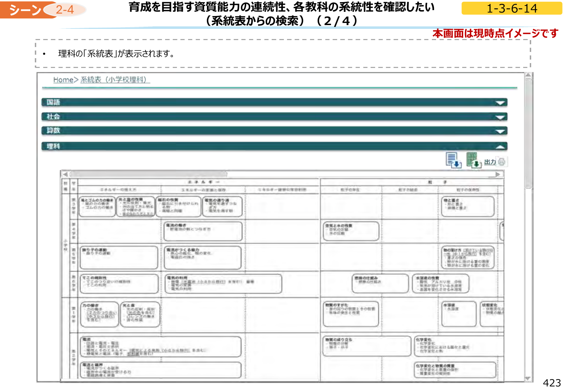Click right arrow of table horizontal scrollbar
This screenshot has width=566, height=392.
tap(498, 174)
